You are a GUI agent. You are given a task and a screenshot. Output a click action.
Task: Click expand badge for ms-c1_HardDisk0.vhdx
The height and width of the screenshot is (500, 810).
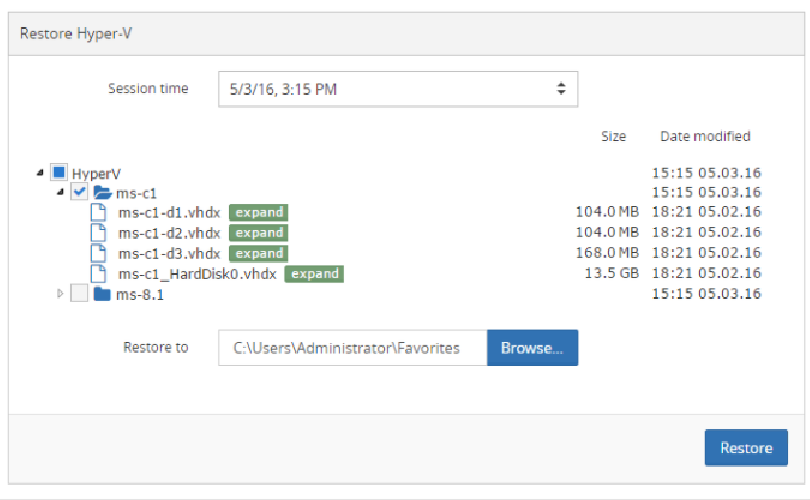pyautogui.click(x=314, y=274)
